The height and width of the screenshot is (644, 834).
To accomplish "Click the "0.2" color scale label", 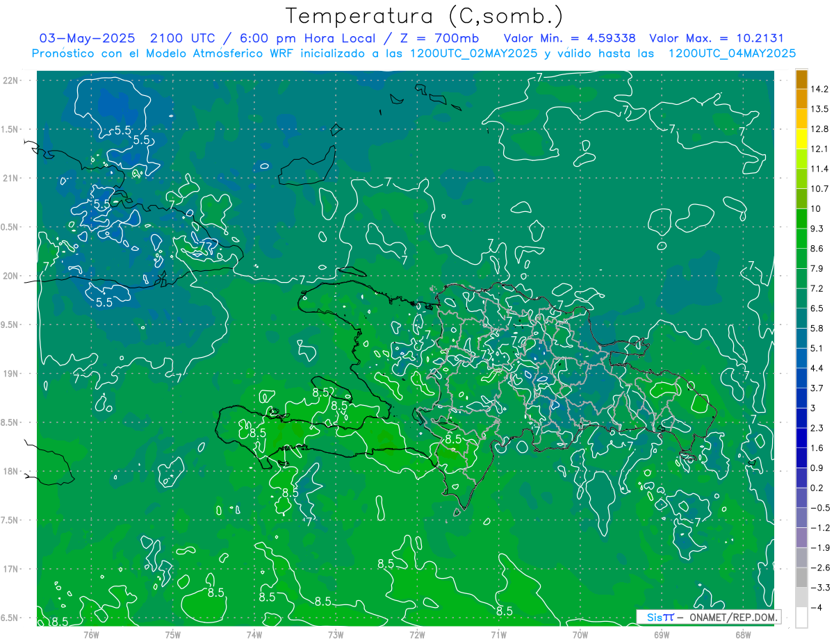I will (818, 488).
